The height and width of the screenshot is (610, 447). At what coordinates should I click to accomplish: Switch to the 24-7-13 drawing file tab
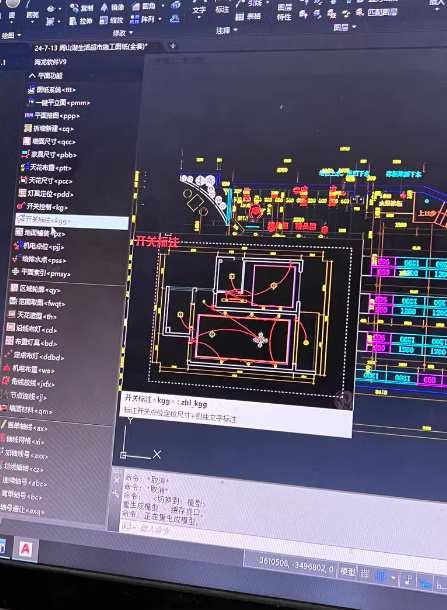[x=91, y=47]
